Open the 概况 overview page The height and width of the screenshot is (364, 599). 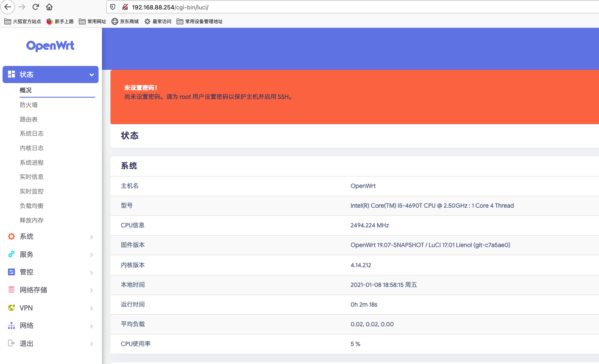[x=26, y=90]
